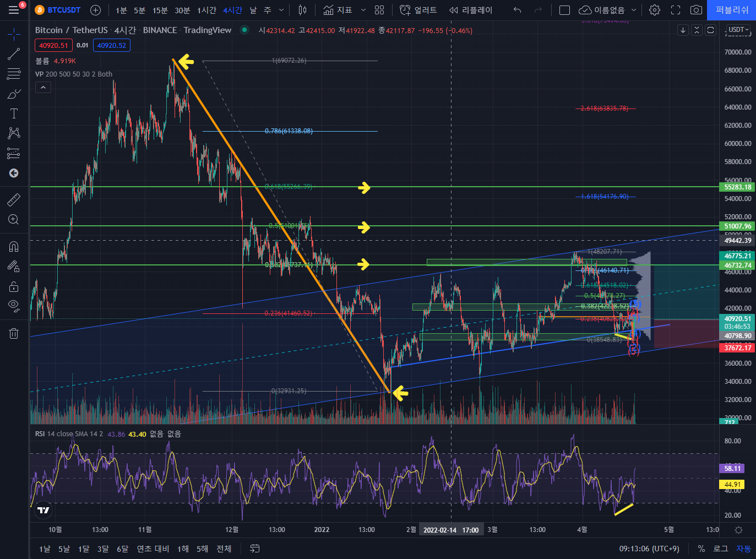Viewport: 756px width, 559px height.
Task: Lock all drawing tools
Action: pyautogui.click(x=14, y=286)
